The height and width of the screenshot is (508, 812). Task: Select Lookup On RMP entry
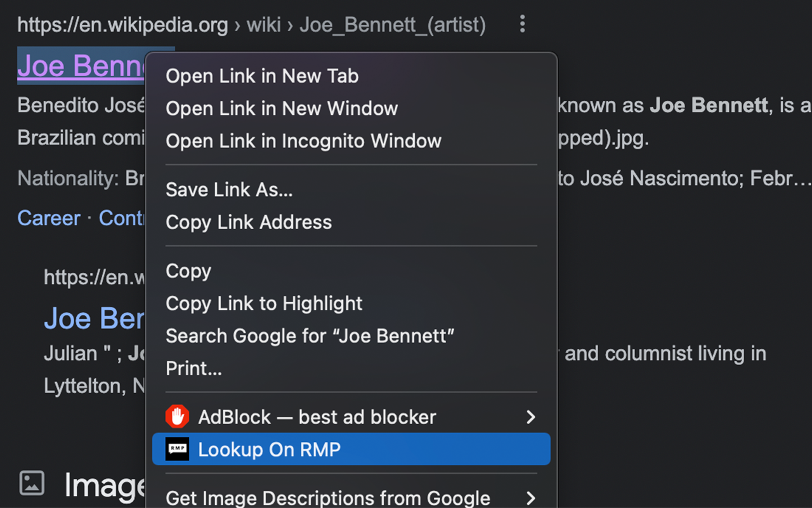point(269,450)
